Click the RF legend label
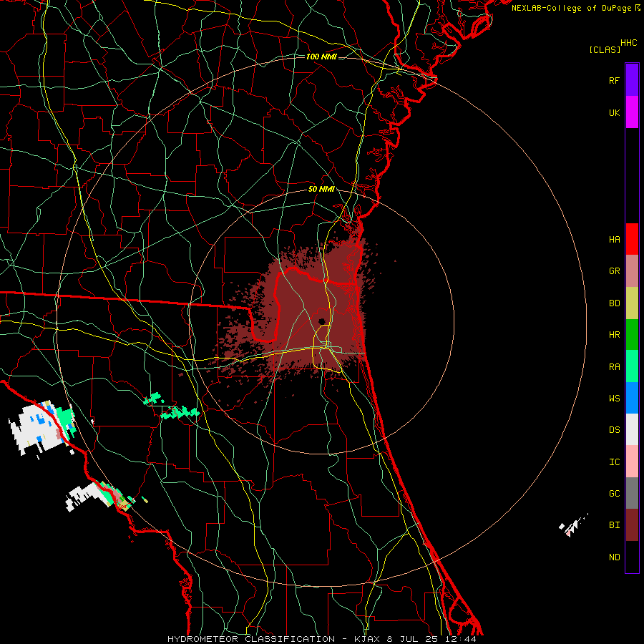Viewport: 644px width, 644px height. pyautogui.click(x=615, y=80)
